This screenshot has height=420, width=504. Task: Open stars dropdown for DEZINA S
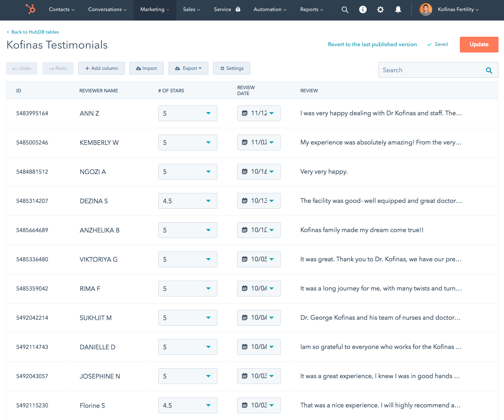click(188, 201)
